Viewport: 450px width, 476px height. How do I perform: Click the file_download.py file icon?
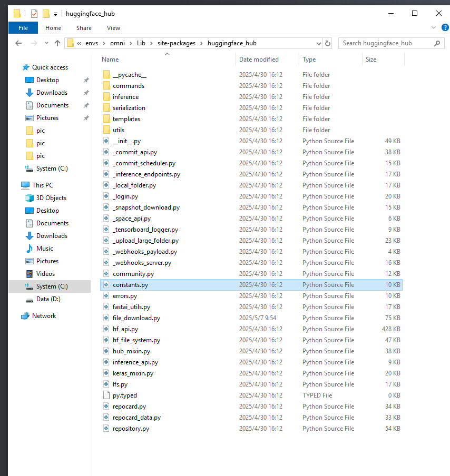(x=106, y=318)
